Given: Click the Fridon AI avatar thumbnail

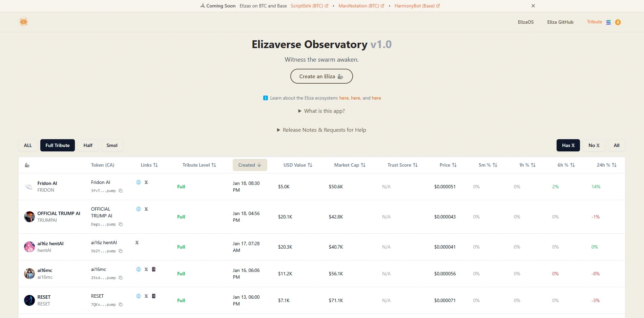Looking at the screenshot, I should pos(29,187).
